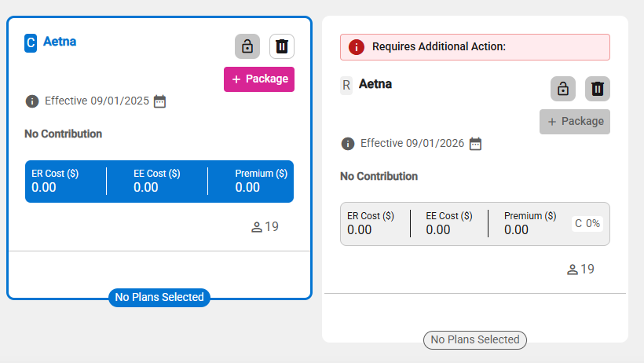This screenshot has width=644, height=363.
Task: Click the lock icon on the current Aetna card
Action: pyautogui.click(x=247, y=46)
